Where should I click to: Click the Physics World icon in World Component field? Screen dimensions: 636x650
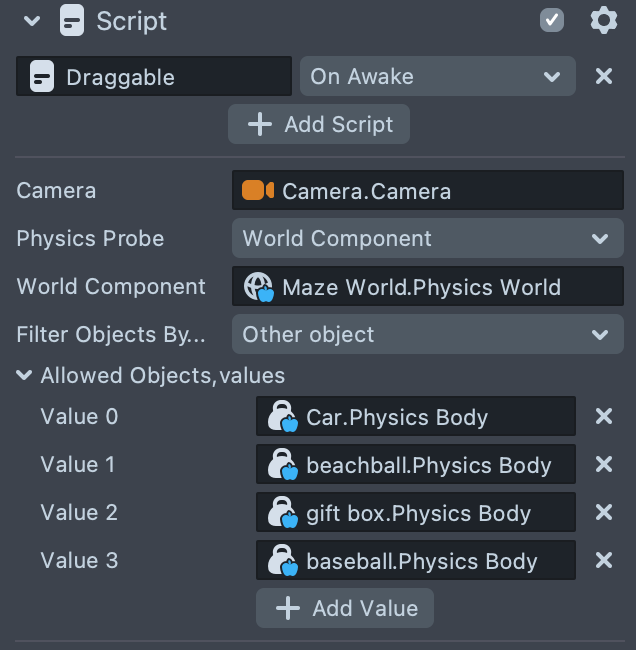click(258, 288)
